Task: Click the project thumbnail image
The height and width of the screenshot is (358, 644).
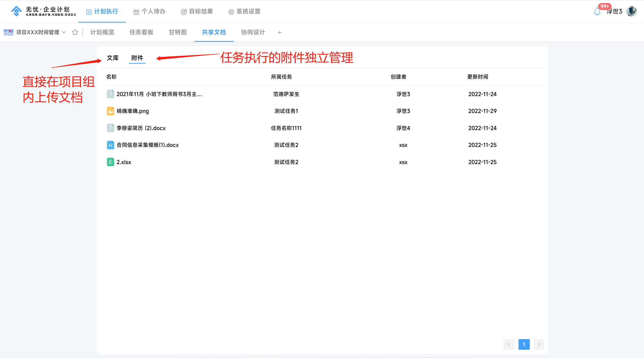Action: pyautogui.click(x=9, y=32)
